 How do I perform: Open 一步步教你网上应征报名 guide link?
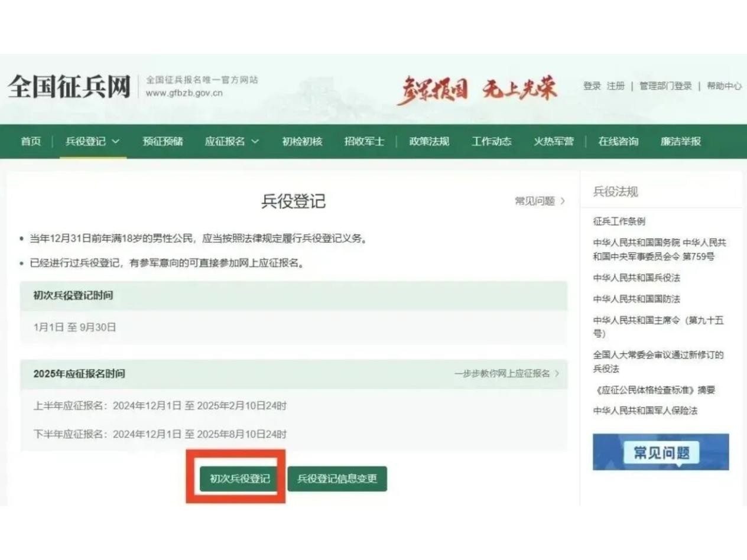[506, 374]
